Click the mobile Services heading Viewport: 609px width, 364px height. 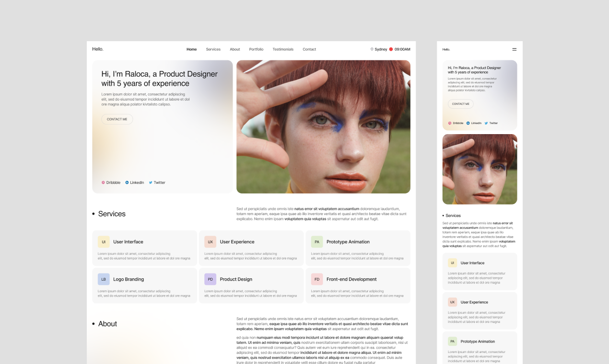coord(453,216)
